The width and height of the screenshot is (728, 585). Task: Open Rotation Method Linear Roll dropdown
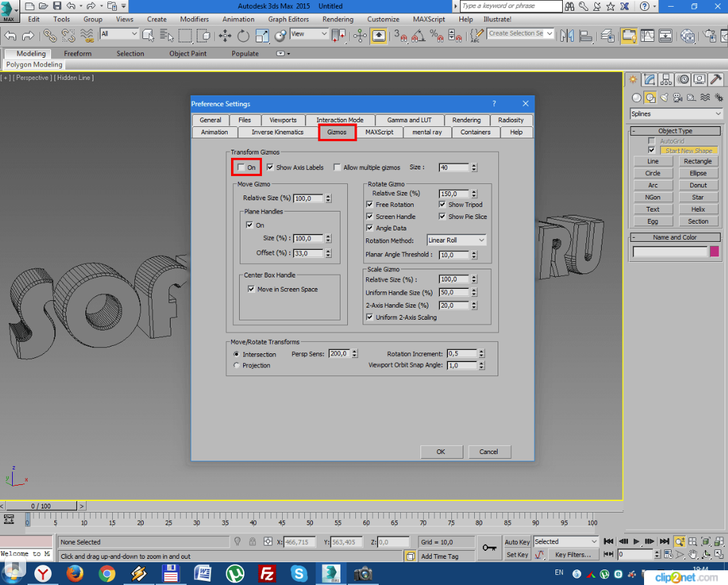tap(457, 240)
